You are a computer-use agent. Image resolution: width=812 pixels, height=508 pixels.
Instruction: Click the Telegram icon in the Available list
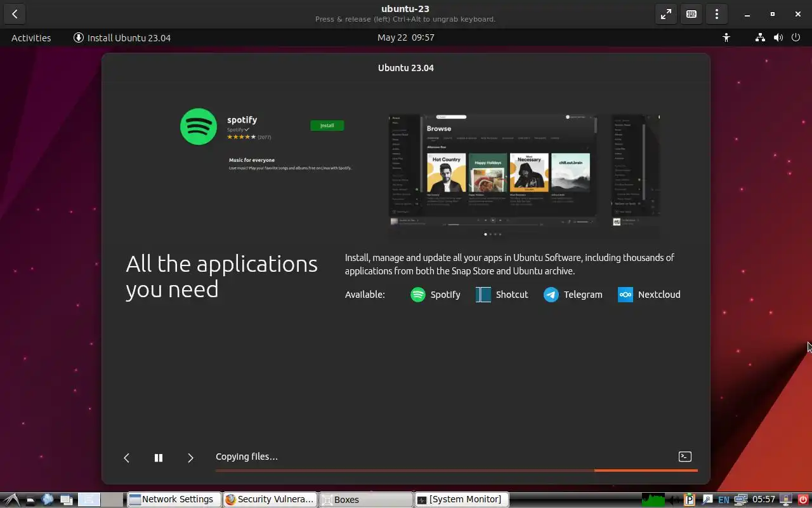tap(551, 295)
